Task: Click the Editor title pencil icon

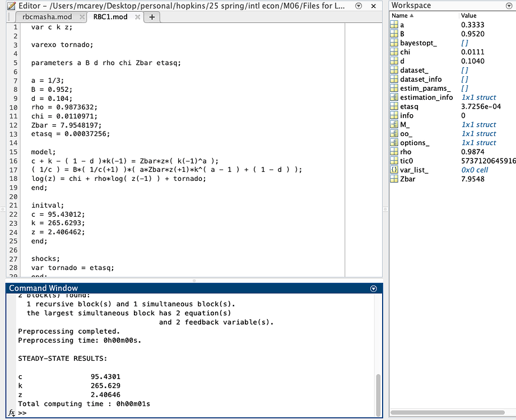Action: 12,6
